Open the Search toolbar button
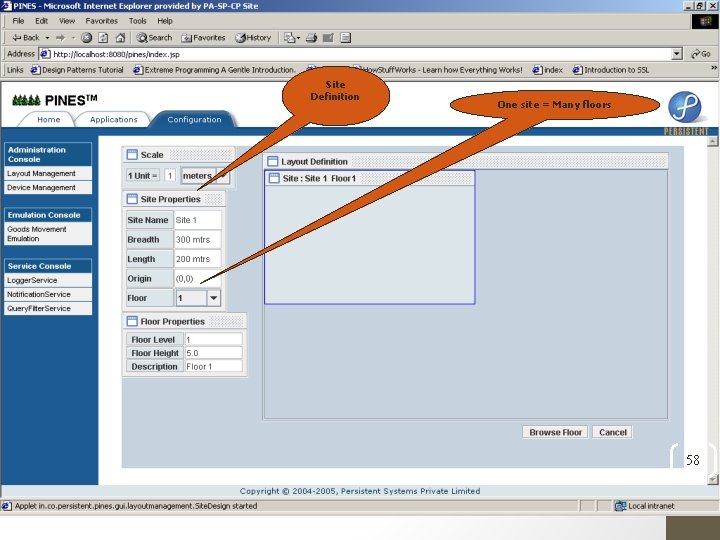The height and width of the screenshot is (540, 720). point(154,38)
